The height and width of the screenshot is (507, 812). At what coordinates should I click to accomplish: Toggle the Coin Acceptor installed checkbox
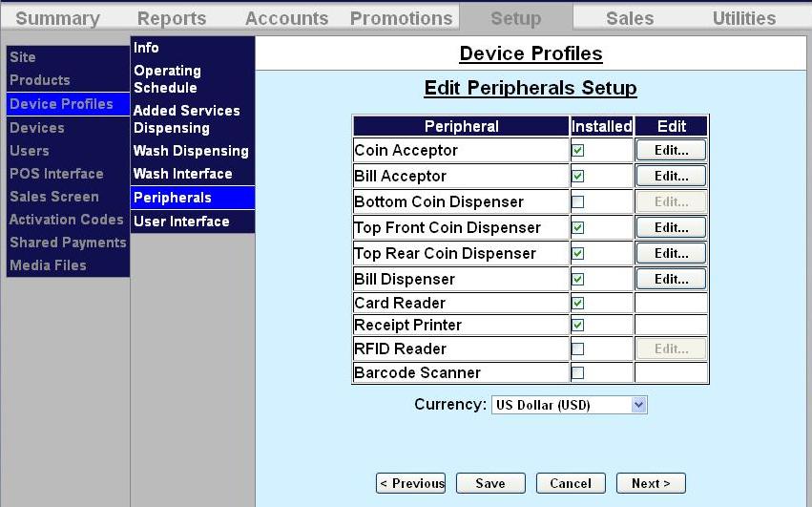click(x=578, y=151)
